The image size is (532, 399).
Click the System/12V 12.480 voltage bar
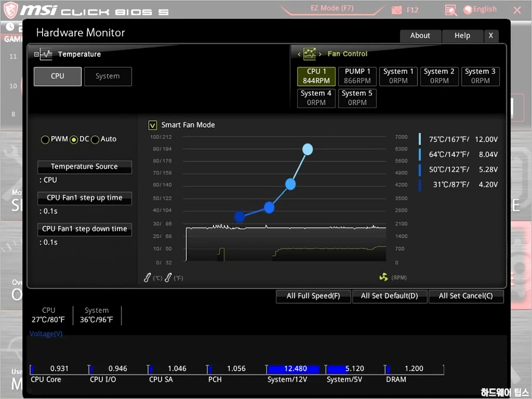pos(296,369)
